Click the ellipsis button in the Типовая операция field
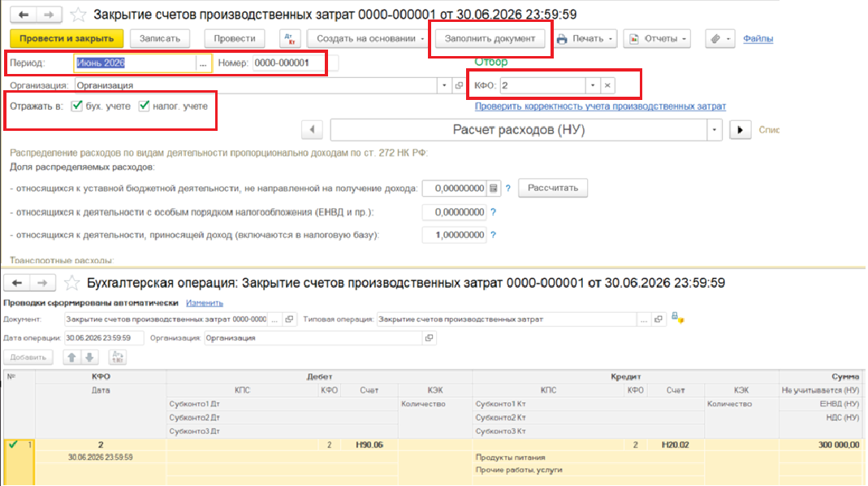Image resolution: width=868 pixels, height=486 pixels. click(x=643, y=319)
